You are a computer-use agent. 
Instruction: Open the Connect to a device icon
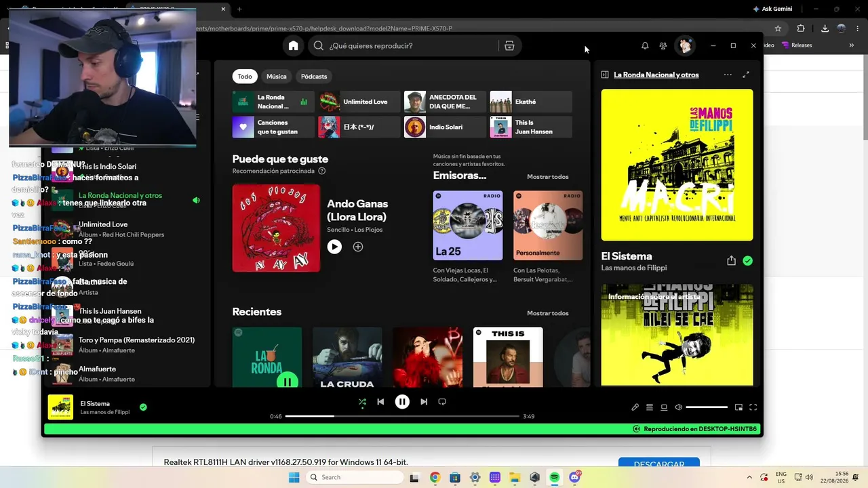(x=664, y=407)
